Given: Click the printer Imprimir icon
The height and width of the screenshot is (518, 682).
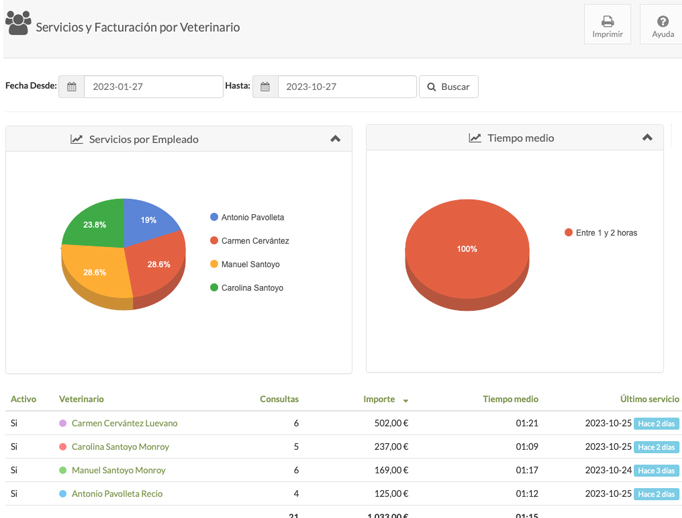Looking at the screenshot, I should (x=607, y=21).
